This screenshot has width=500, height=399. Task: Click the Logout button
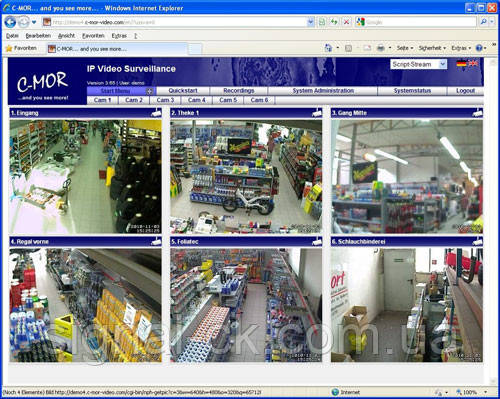[465, 91]
